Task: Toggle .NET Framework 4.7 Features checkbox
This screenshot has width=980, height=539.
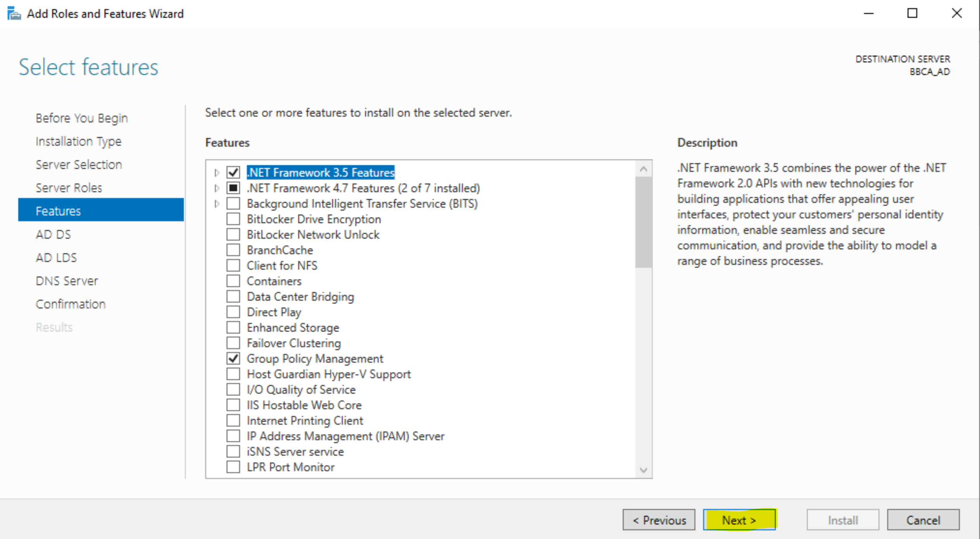Action: pos(233,188)
